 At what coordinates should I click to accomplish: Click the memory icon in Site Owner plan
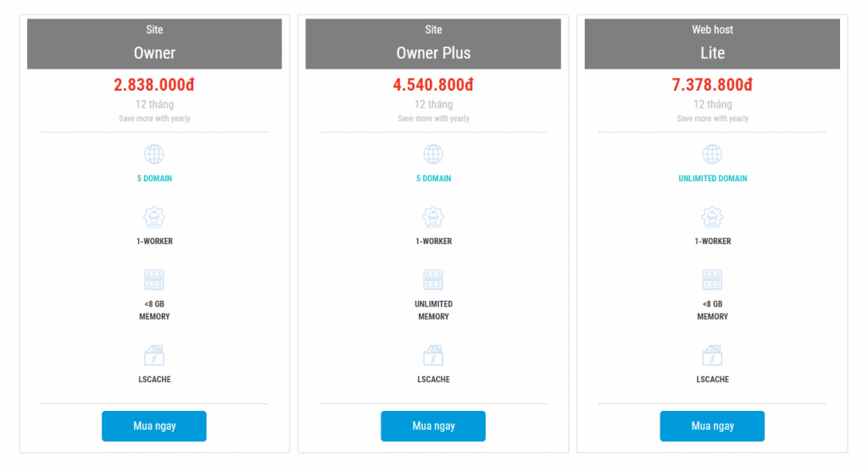[154, 280]
